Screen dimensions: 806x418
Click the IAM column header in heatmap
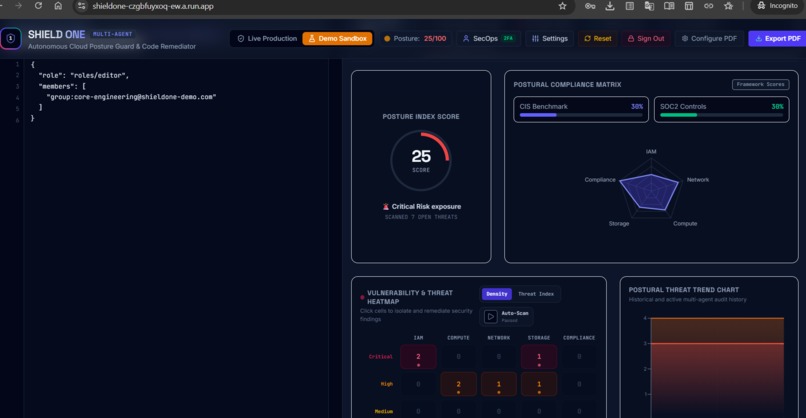point(418,338)
